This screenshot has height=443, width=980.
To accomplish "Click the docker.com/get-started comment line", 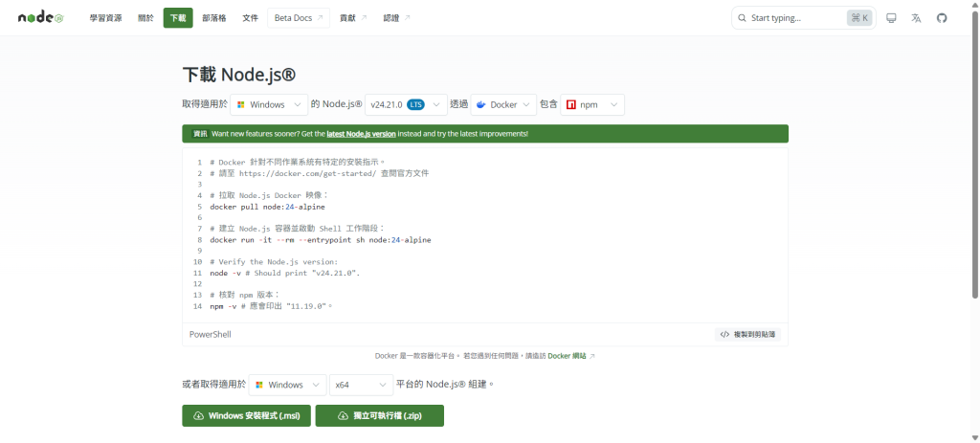I will click(x=320, y=173).
